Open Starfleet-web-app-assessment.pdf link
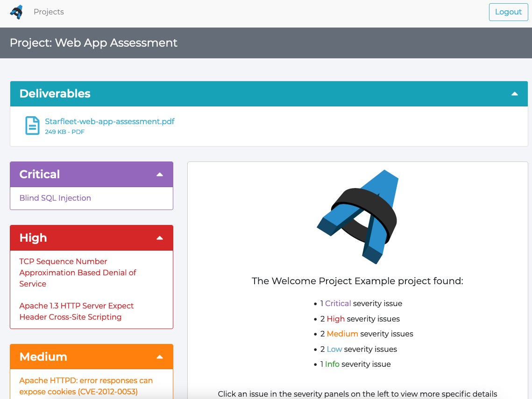 click(x=110, y=121)
